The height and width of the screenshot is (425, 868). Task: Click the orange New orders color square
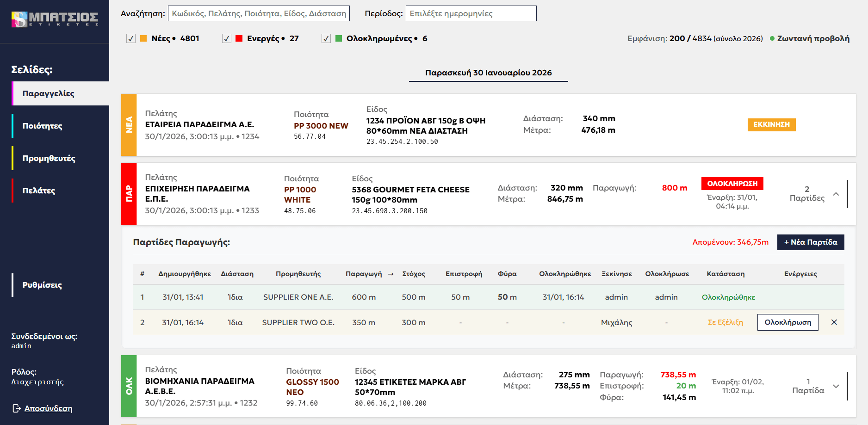(143, 38)
